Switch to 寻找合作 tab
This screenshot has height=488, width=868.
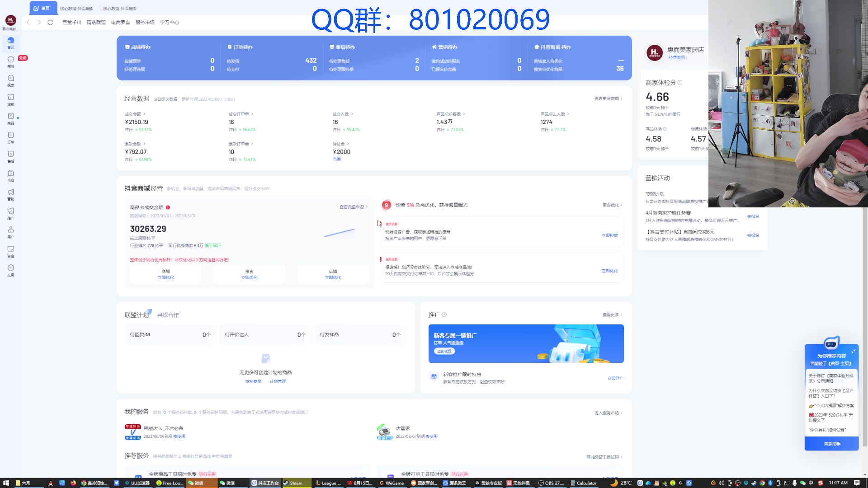click(168, 315)
